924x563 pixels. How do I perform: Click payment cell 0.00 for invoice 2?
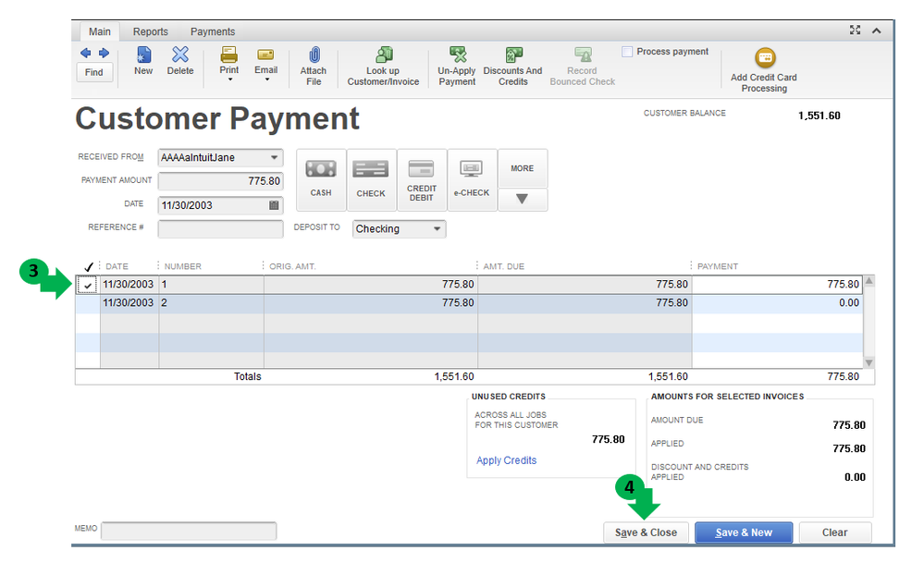pyautogui.click(x=777, y=302)
